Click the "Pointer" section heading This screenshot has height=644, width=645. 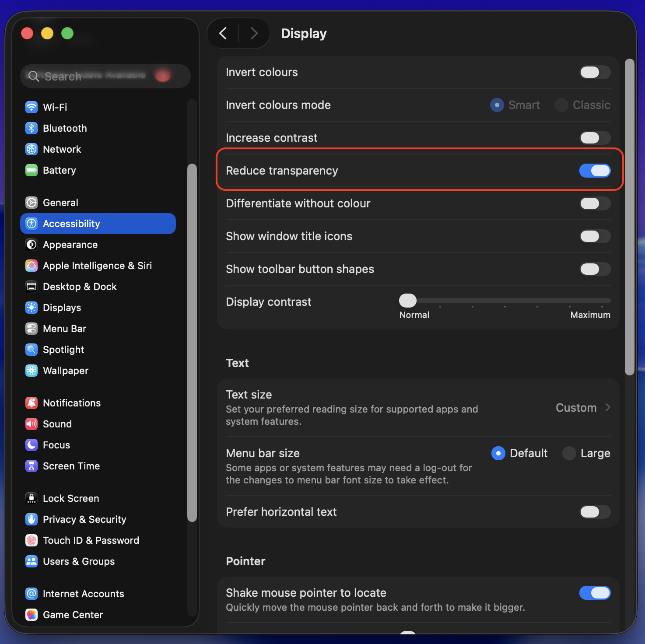point(245,561)
